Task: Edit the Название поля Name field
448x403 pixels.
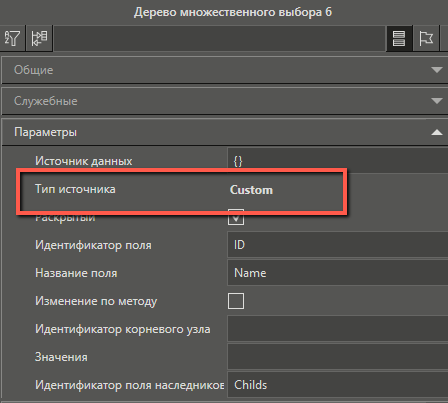Action: pos(338,273)
